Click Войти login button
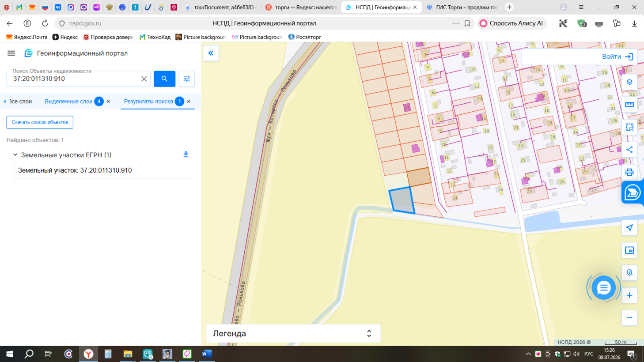 tap(617, 57)
